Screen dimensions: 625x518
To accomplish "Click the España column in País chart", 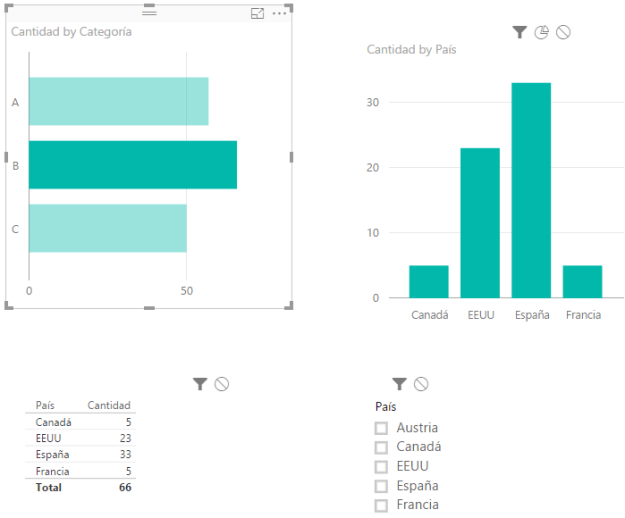I will pyautogui.click(x=531, y=190).
